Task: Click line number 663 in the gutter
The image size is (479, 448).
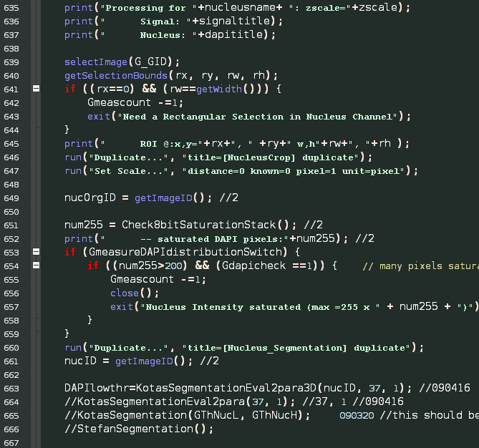Action: pos(14,388)
